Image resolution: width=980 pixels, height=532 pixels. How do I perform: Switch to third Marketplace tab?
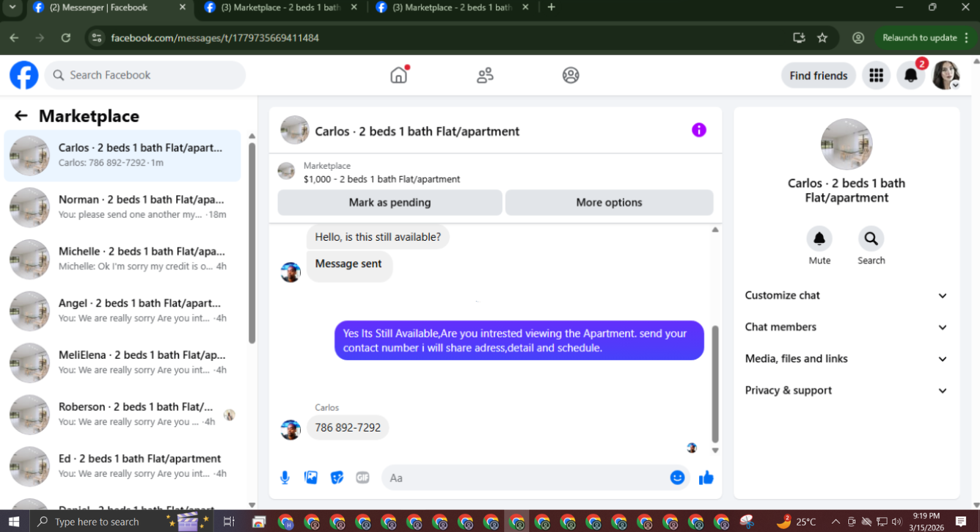[x=451, y=8]
